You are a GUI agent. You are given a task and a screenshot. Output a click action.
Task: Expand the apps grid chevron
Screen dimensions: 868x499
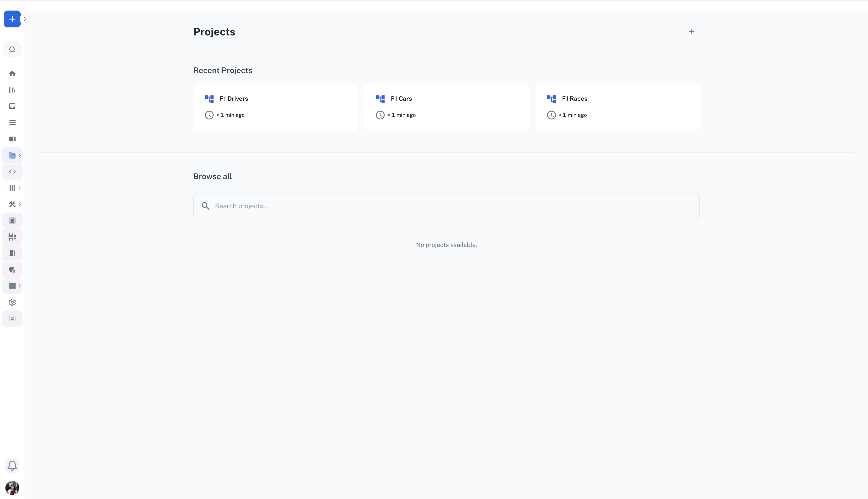pyautogui.click(x=20, y=188)
